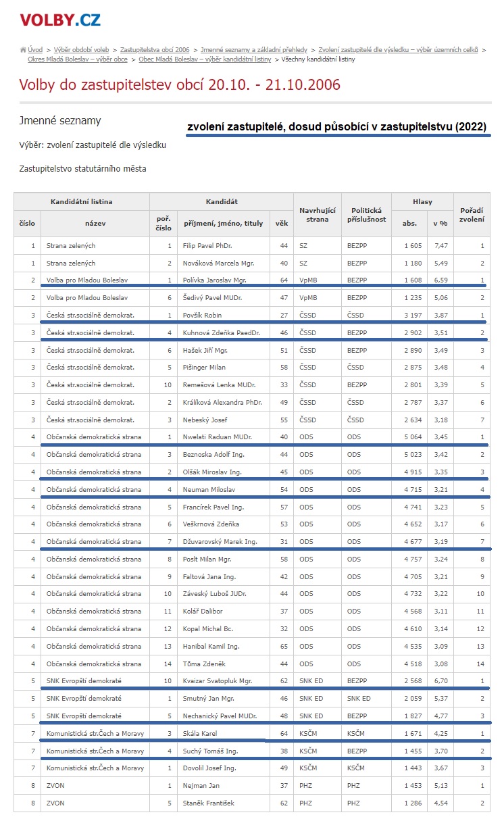
Task: Open Jmenné seznamy a základní přehledy link
Action: tap(253, 50)
